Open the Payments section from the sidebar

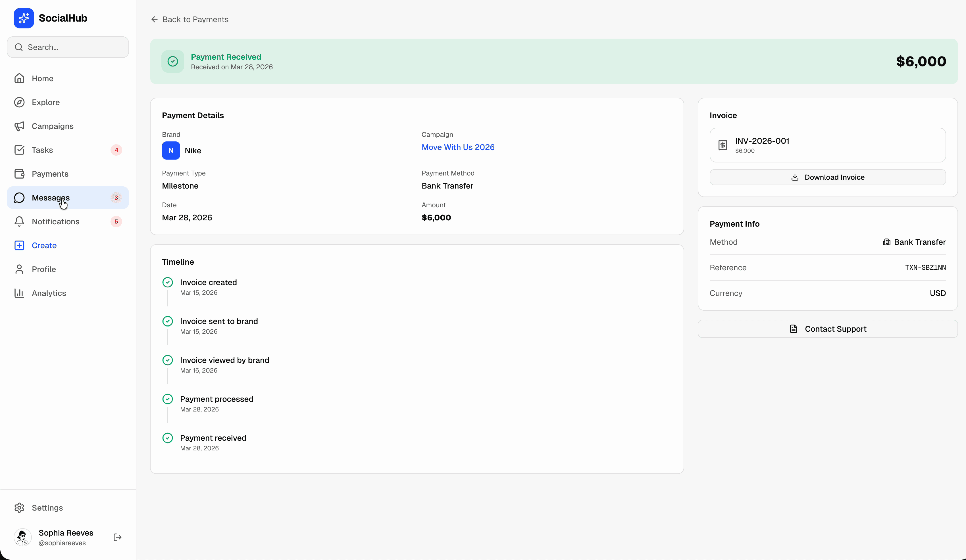[50, 174]
